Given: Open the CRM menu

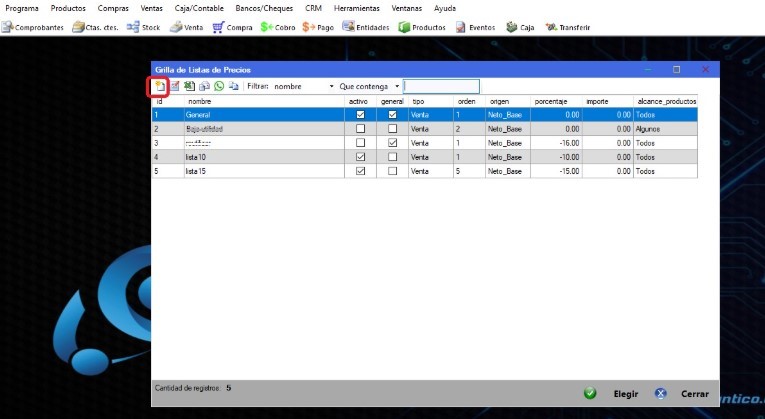Looking at the screenshot, I should click(313, 8).
